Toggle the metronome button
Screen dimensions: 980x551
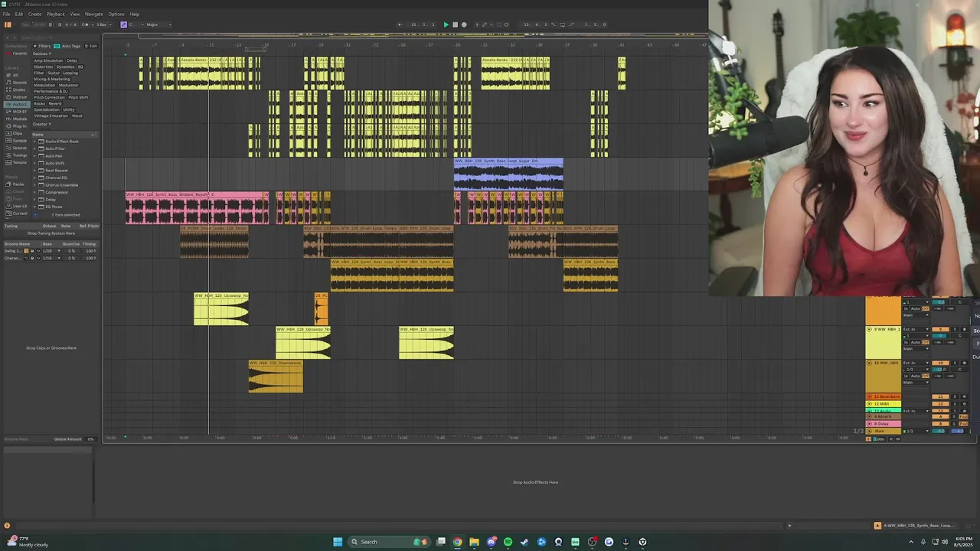85,24
